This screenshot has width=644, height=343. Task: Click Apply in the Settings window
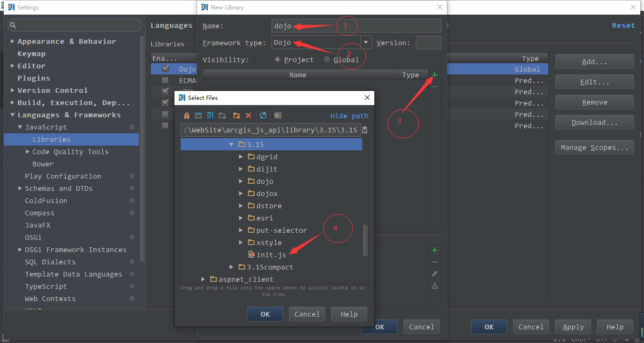573,327
